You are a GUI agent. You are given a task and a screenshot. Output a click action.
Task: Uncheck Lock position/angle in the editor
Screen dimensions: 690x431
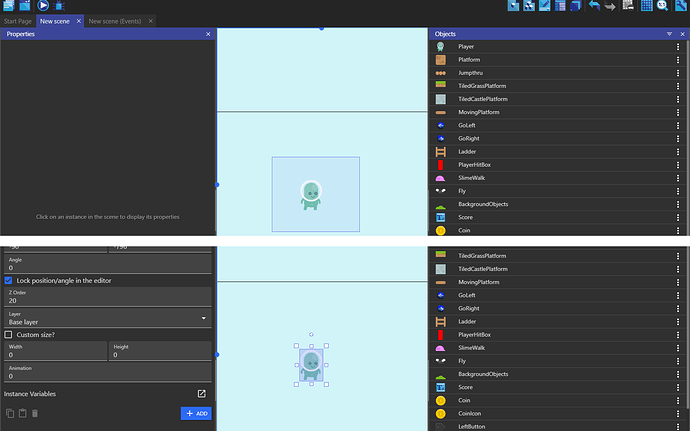(8, 280)
